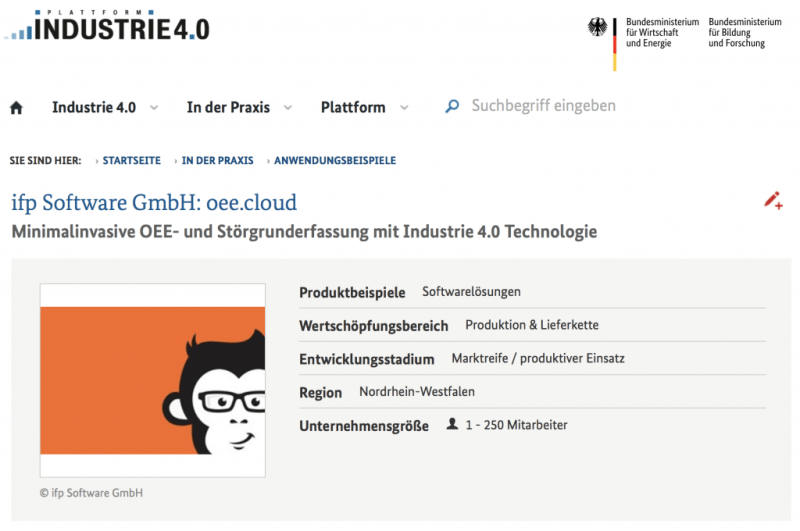The image size is (800, 531).
Task: Click the home icon in navigation
Action: pyautogui.click(x=16, y=108)
